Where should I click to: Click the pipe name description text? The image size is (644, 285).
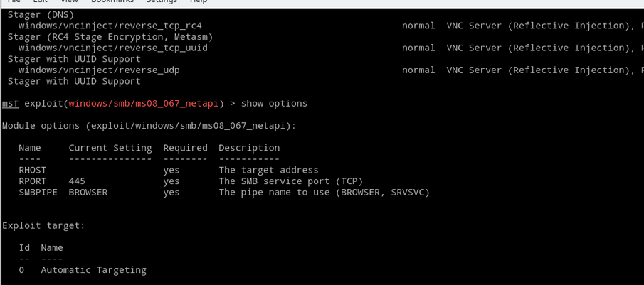coord(324,193)
